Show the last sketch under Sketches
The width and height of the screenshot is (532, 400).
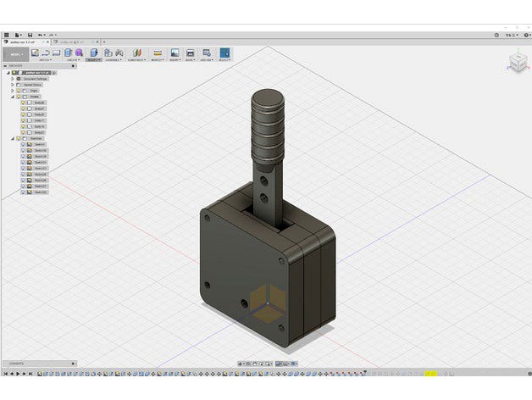[23, 192]
